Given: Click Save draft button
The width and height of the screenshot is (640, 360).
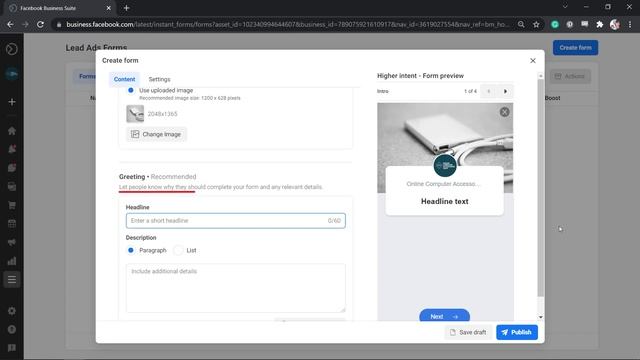Looking at the screenshot, I should click(x=468, y=332).
